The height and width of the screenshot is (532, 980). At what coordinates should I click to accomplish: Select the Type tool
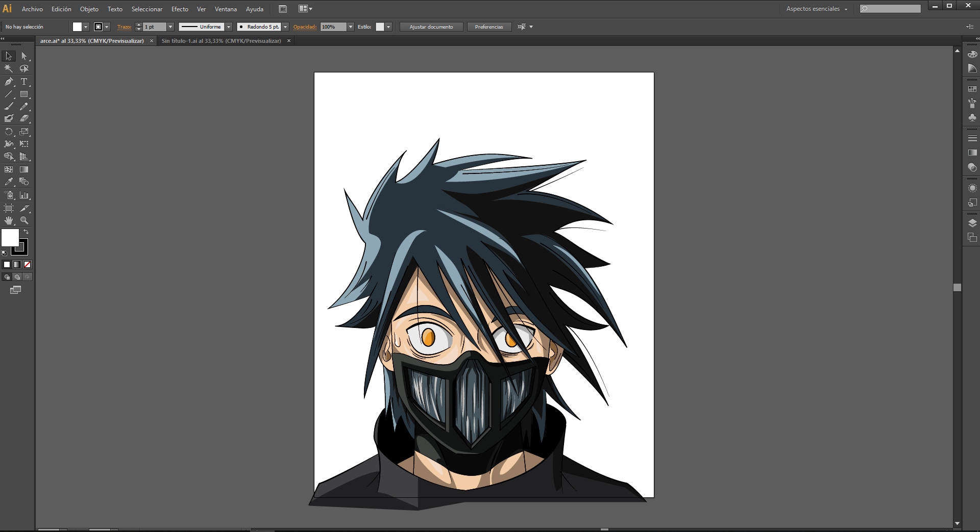point(24,82)
